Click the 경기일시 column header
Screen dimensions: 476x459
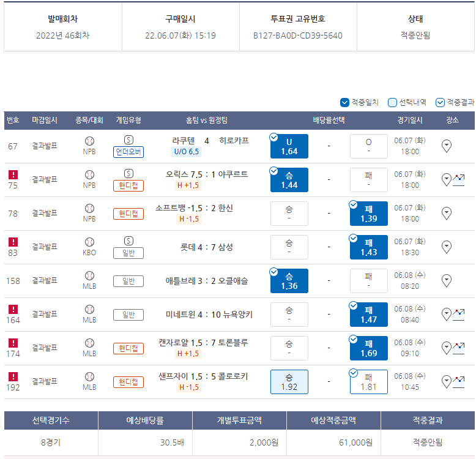(x=410, y=120)
